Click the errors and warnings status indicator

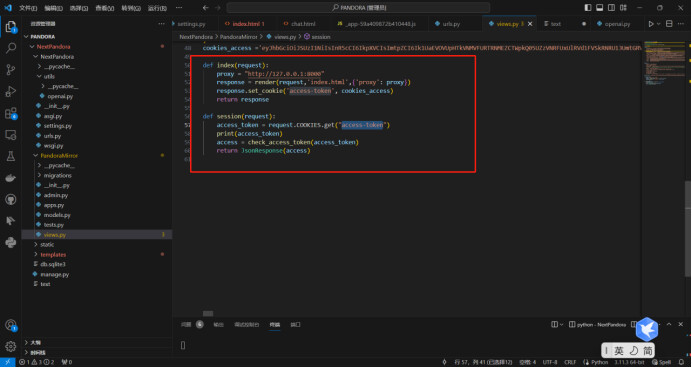point(37,362)
